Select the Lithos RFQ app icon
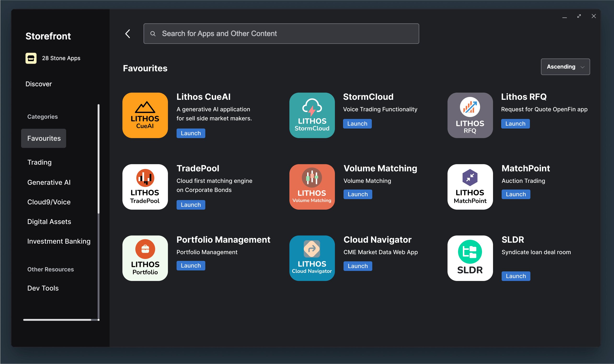The height and width of the screenshot is (364, 614). (x=470, y=115)
